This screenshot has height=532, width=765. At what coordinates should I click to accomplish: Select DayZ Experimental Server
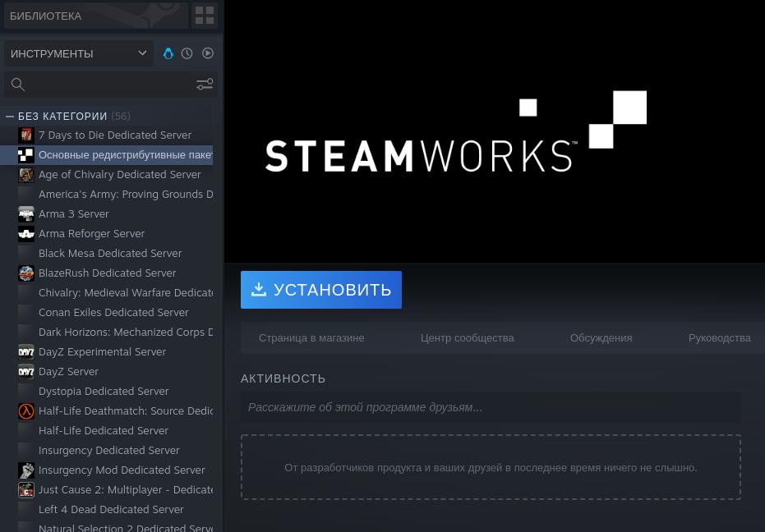103,352
